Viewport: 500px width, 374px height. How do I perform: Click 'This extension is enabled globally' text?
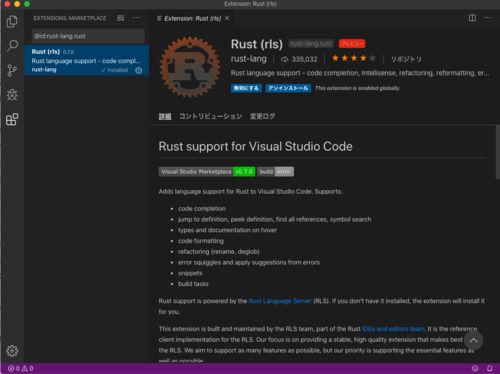[x=357, y=88]
